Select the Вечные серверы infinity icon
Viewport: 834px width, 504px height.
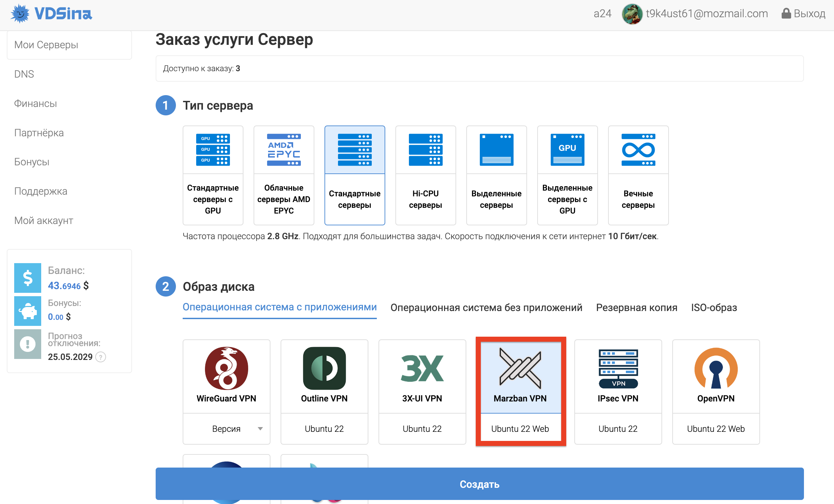(638, 150)
